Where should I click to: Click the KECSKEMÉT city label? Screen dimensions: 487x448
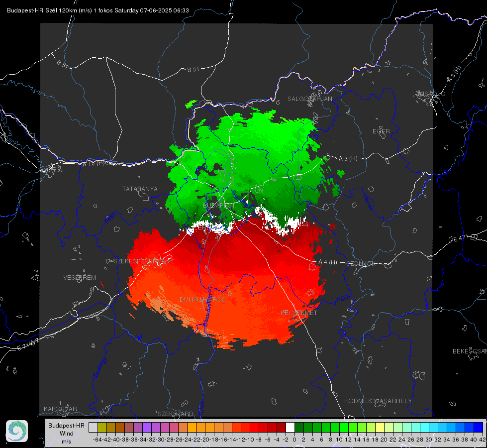pos(299,313)
